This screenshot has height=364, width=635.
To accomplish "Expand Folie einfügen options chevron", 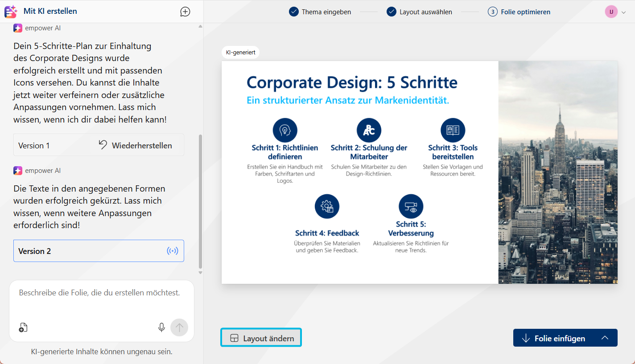I will pyautogui.click(x=605, y=338).
